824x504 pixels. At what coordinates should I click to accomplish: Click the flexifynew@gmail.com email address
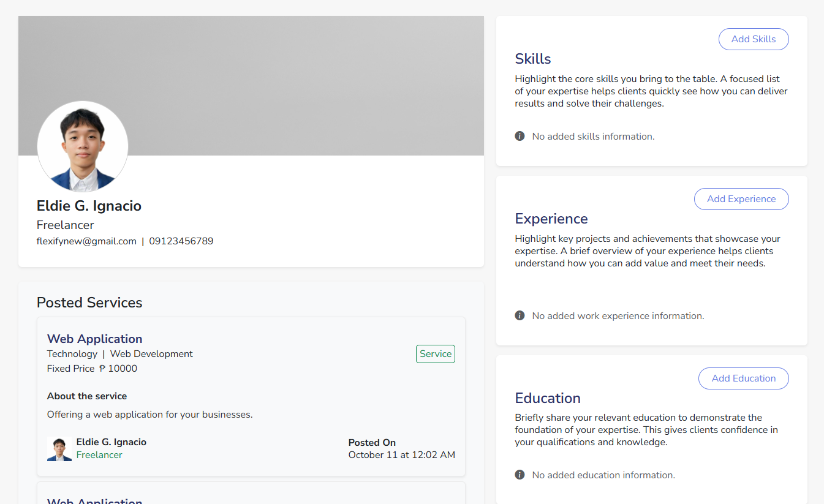tap(86, 241)
